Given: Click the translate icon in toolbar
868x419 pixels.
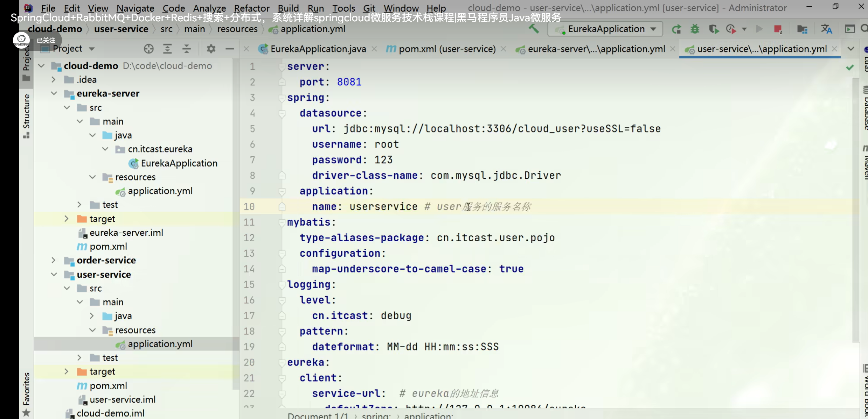Looking at the screenshot, I should pyautogui.click(x=826, y=29).
